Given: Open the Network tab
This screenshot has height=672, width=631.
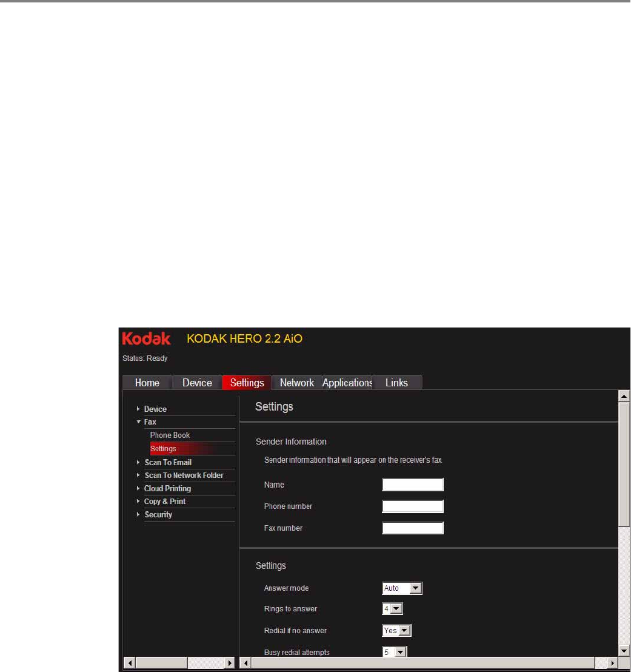Looking at the screenshot, I should point(297,382).
